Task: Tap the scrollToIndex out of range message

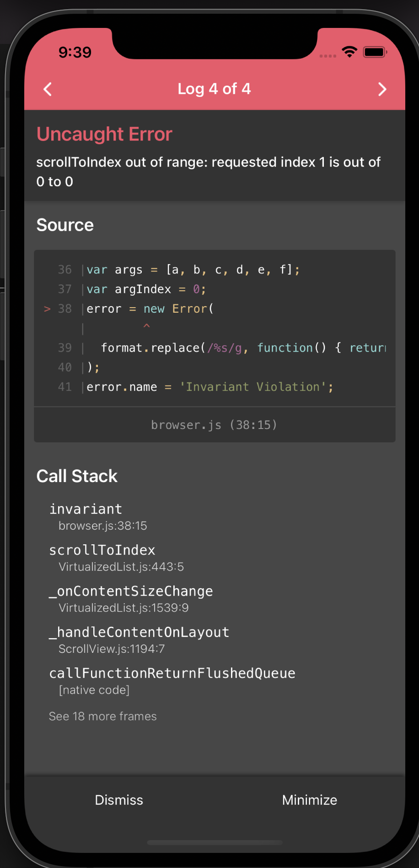Action: pyautogui.click(x=208, y=172)
